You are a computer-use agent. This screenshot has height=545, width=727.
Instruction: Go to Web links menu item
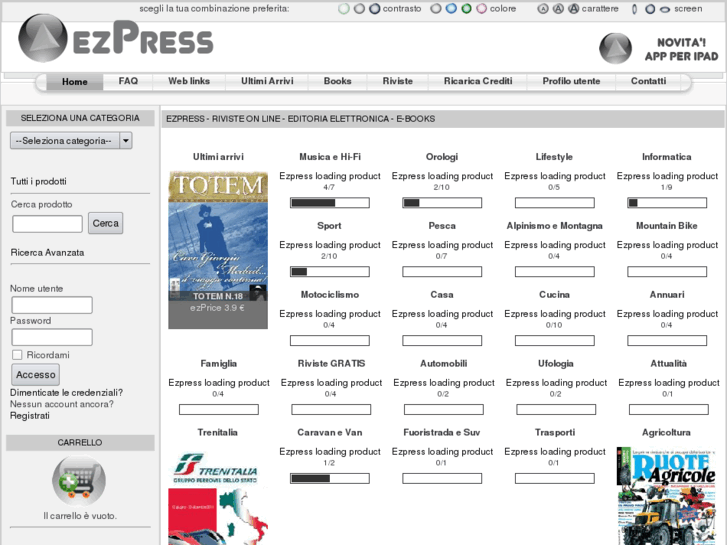(189, 81)
